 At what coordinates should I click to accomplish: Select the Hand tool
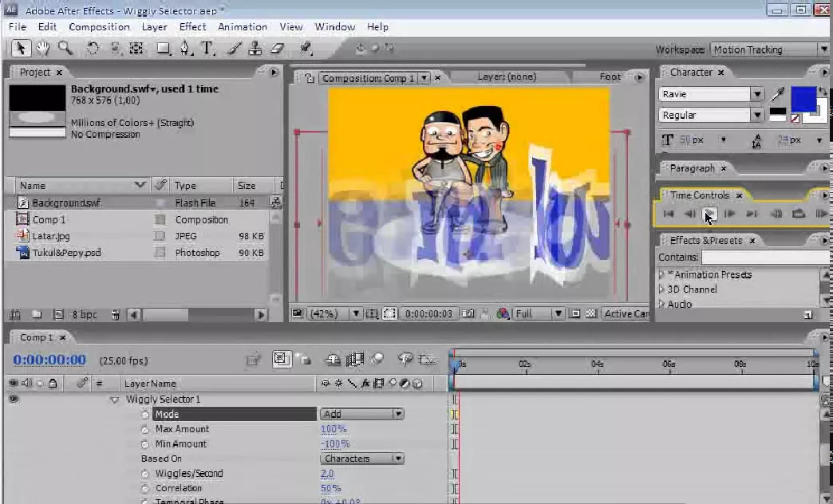[x=42, y=49]
